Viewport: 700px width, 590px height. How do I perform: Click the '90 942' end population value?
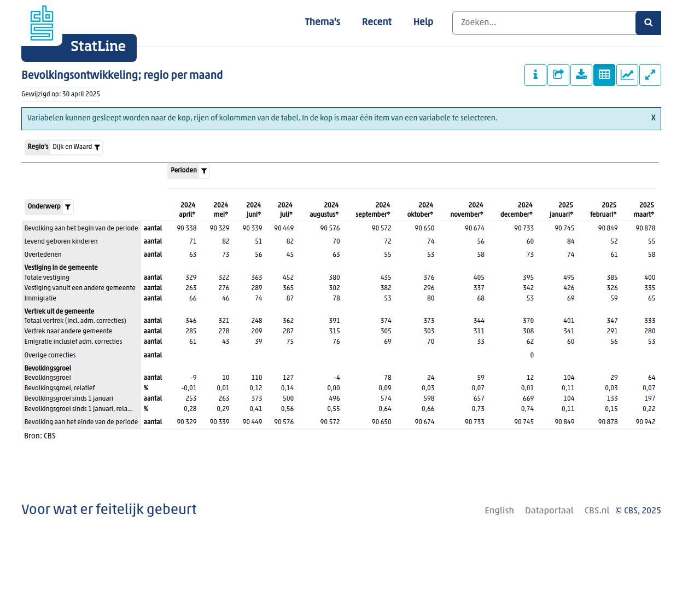(x=645, y=422)
